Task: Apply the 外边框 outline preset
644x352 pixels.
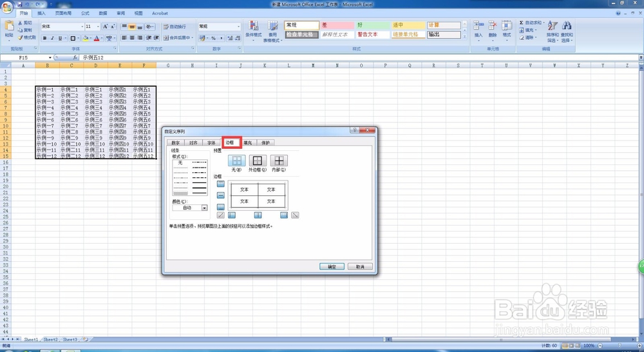Action: [258, 161]
